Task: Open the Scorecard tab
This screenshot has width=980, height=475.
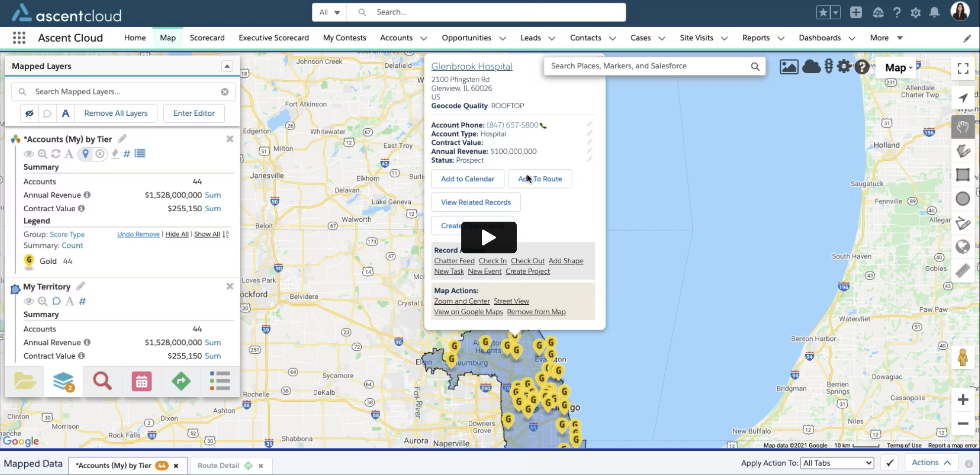Action: pyautogui.click(x=207, y=38)
